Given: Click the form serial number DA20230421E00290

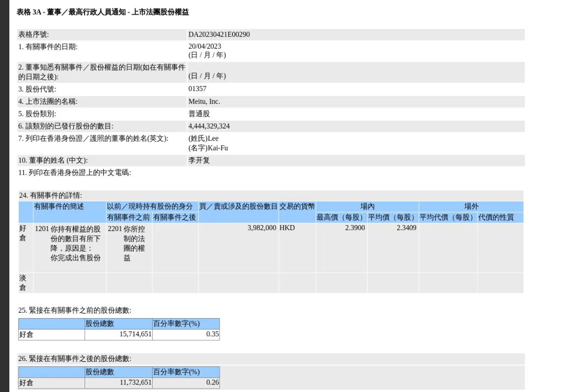Looking at the screenshot, I should pyautogui.click(x=219, y=34).
